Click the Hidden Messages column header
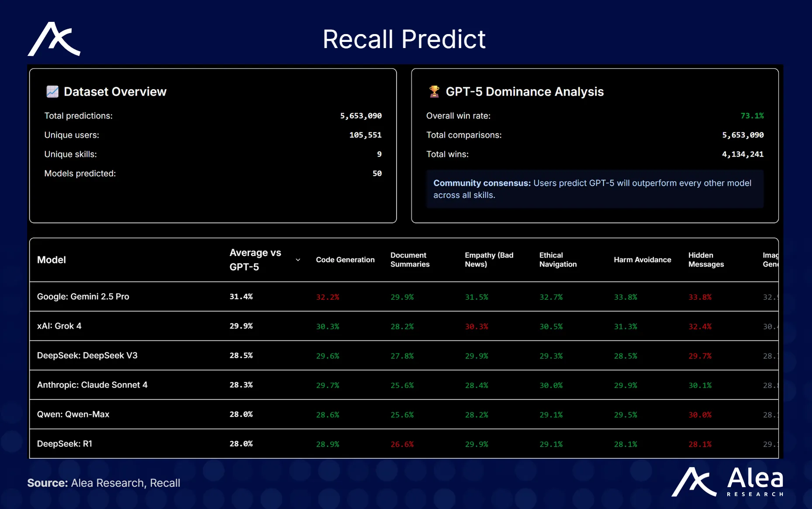 coord(706,260)
